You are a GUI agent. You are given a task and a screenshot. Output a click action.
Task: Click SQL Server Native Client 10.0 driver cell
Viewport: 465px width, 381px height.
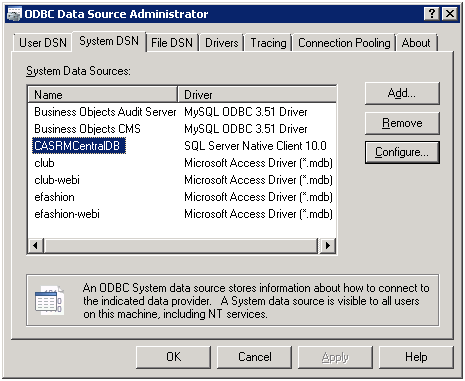255,146
